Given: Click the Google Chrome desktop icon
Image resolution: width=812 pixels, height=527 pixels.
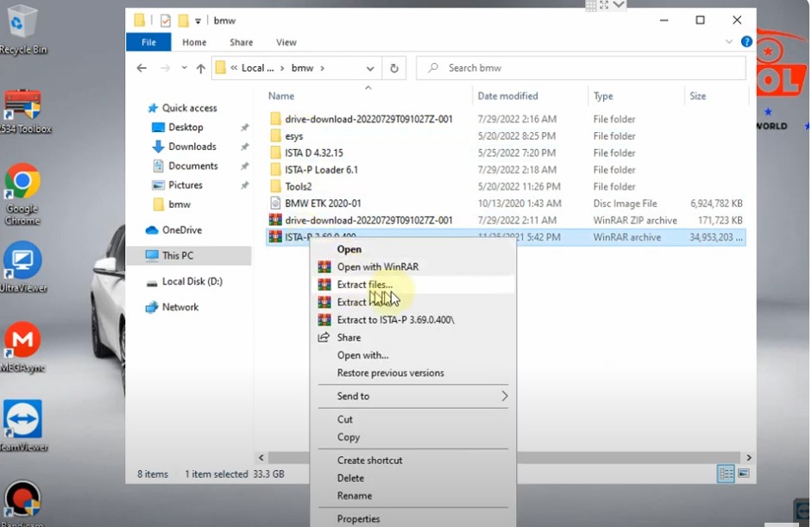Looking at the screenshot, I should pos(22,183).
